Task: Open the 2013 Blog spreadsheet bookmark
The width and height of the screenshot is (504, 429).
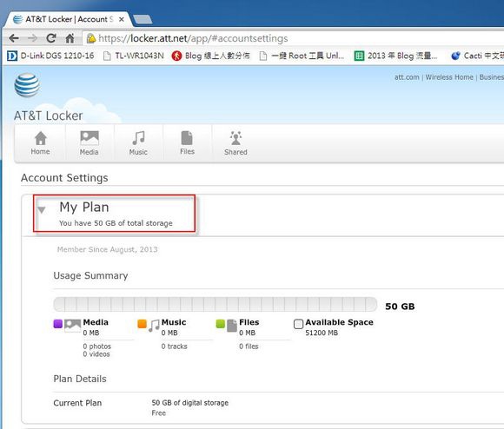Action: 396,56
